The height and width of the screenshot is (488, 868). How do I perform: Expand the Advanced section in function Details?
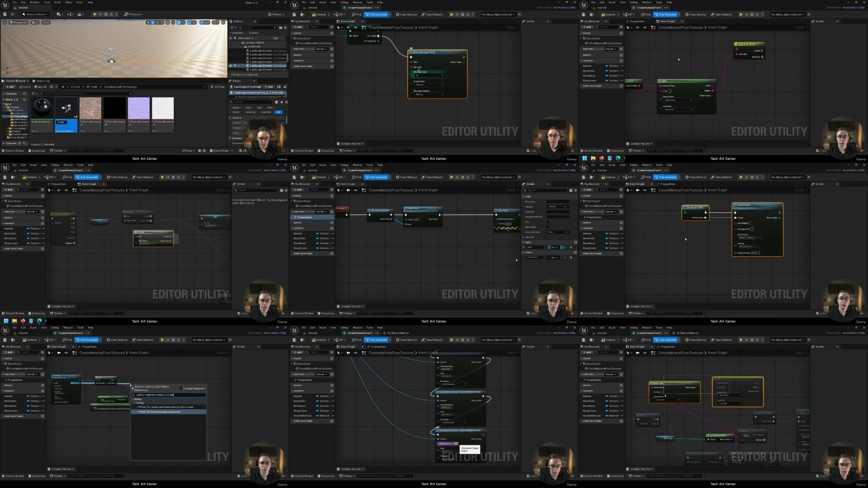tap(524, 237)
